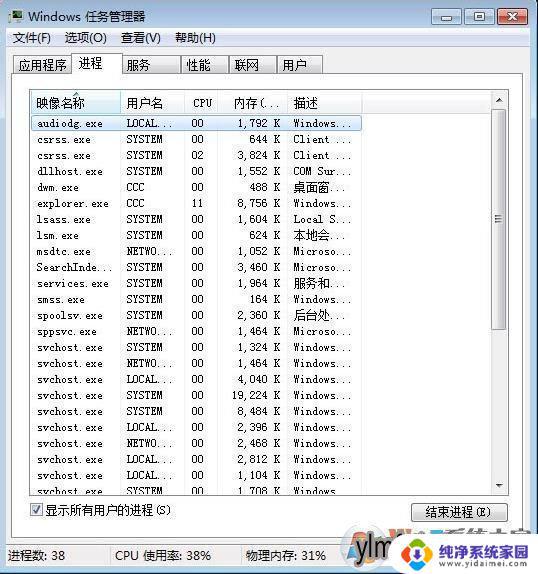Image resolution: width=538 pixels, height=574 pixels.
Task: Open the 帮助(H) menu
Action: (x=195, y=38)
